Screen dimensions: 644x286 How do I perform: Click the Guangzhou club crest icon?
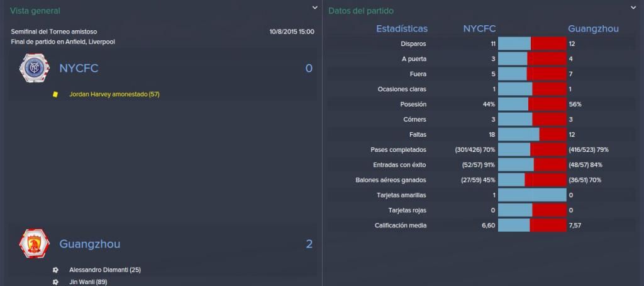coord(34,244)
